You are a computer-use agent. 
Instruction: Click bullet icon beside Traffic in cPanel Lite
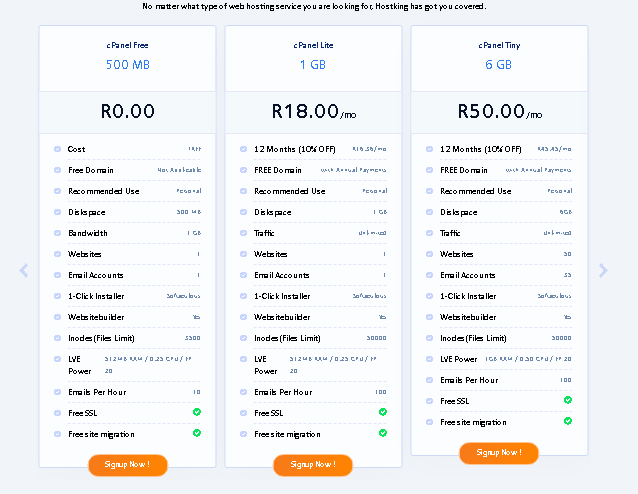coord(243,233)
